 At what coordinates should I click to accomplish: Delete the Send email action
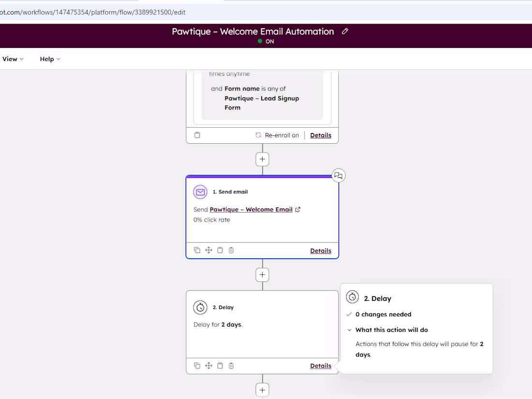pos(231,250)
